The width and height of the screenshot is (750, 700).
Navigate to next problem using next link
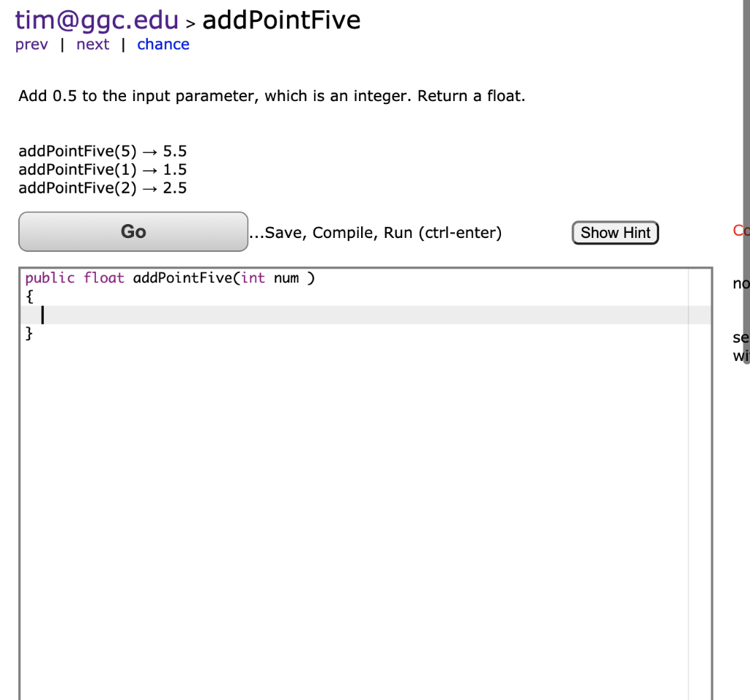[x=92, y=44]
